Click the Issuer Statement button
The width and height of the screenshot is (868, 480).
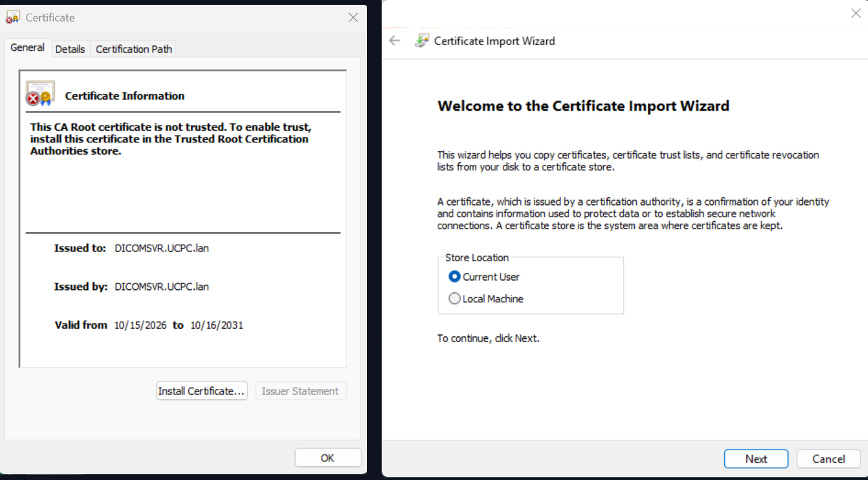tap(300, 391)
